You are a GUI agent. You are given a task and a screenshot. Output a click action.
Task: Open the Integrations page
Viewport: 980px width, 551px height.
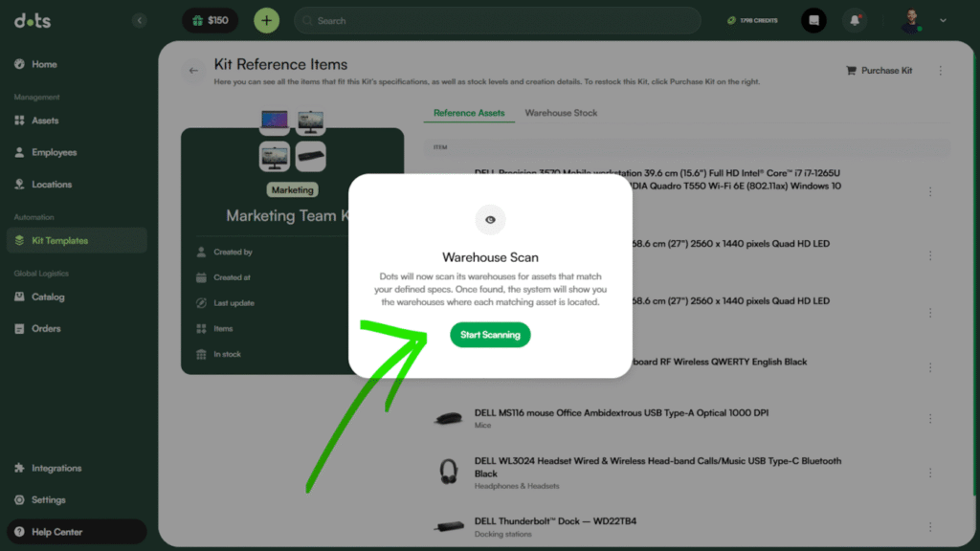56,468
